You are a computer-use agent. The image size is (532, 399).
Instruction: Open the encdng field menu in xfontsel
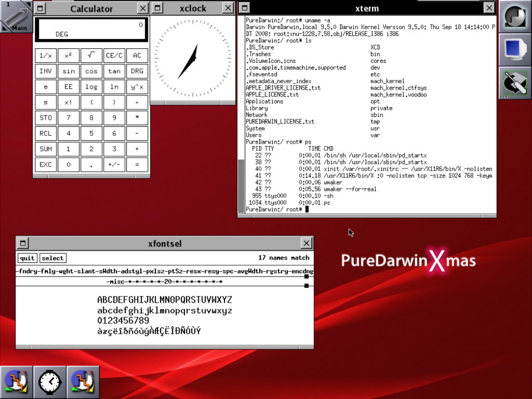coord(303,271)
